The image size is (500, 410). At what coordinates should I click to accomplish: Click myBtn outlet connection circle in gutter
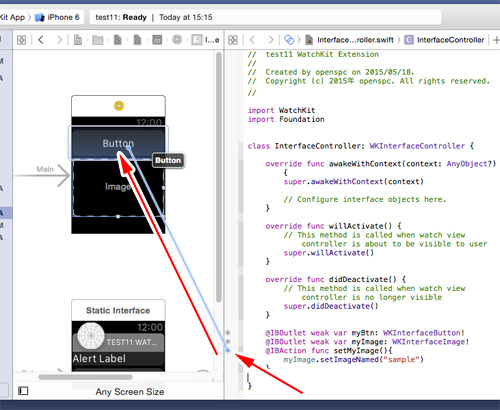coord(228,333)
